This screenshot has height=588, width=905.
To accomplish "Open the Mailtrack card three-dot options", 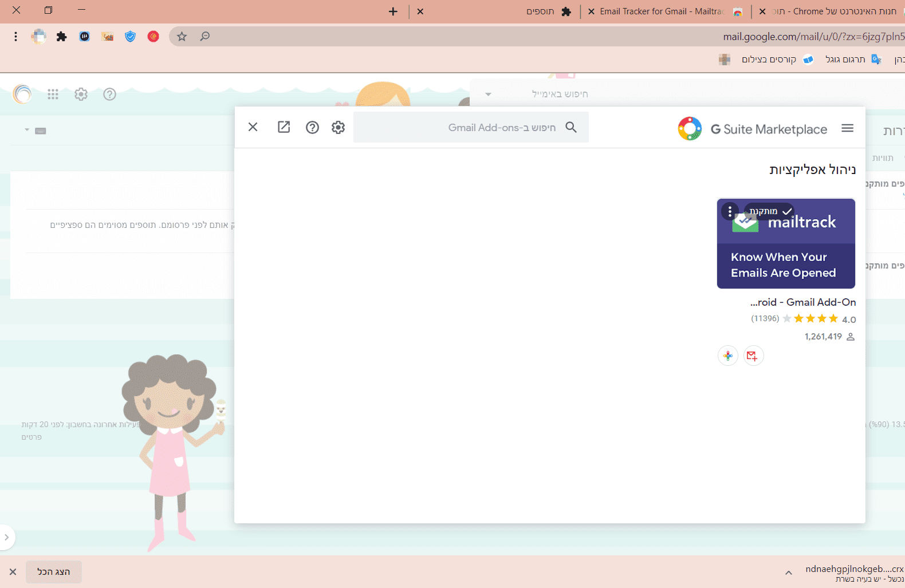I will click(730, 211).
